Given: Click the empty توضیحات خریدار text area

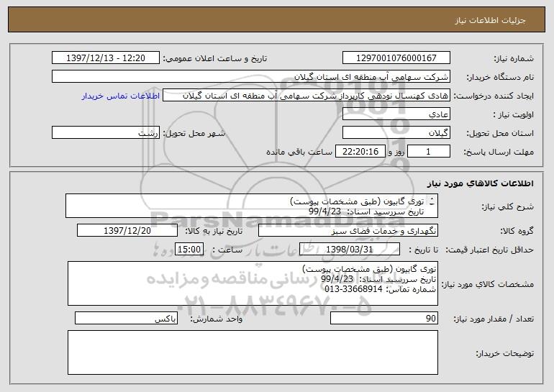Looking at the screenshot, I should click(253, 352).
